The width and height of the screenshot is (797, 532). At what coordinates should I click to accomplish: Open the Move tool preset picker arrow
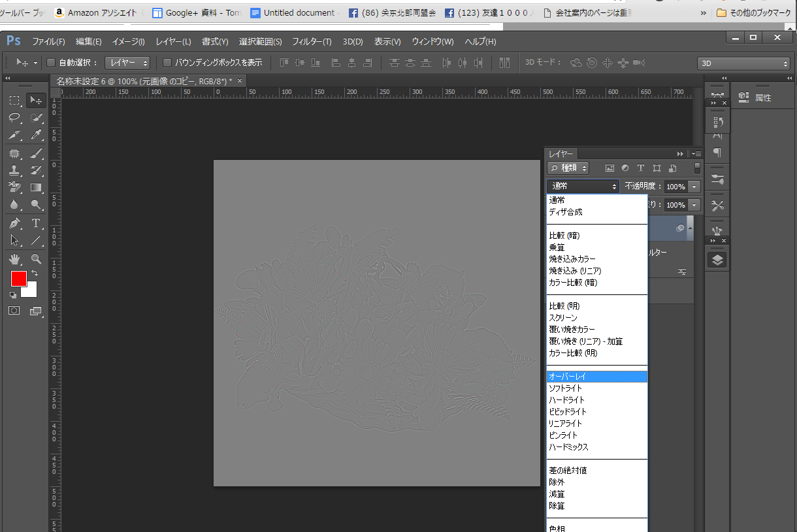click(35, 63)
